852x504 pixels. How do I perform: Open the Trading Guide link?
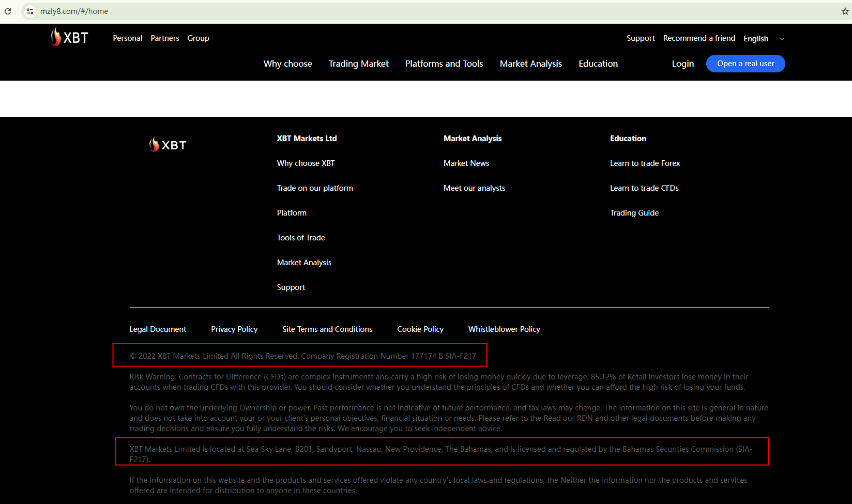634,213
